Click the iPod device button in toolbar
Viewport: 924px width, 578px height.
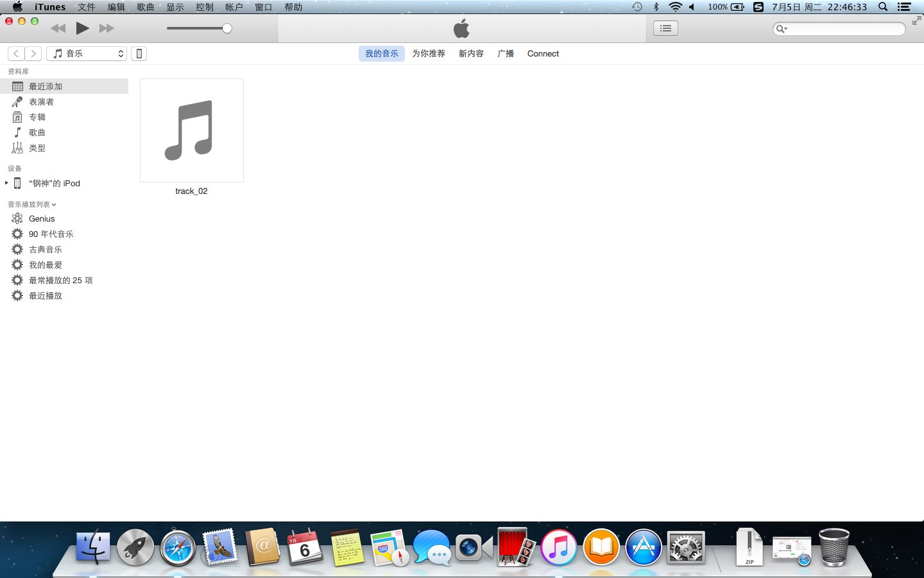tap(139, 53)
